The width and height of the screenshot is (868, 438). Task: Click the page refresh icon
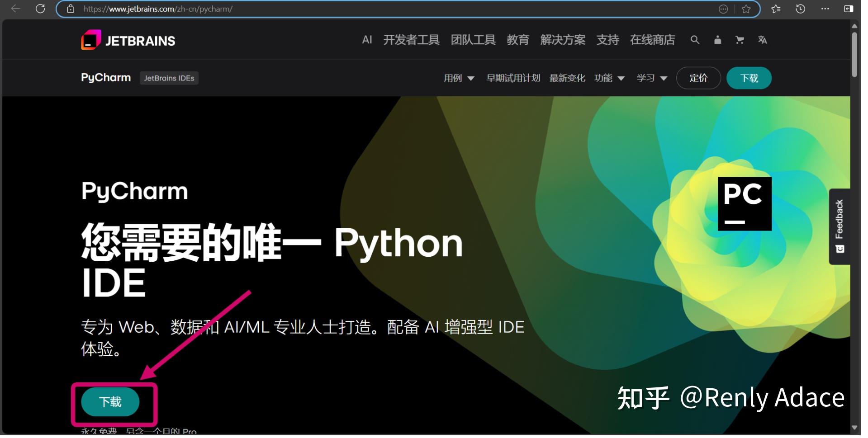point(40,8)
